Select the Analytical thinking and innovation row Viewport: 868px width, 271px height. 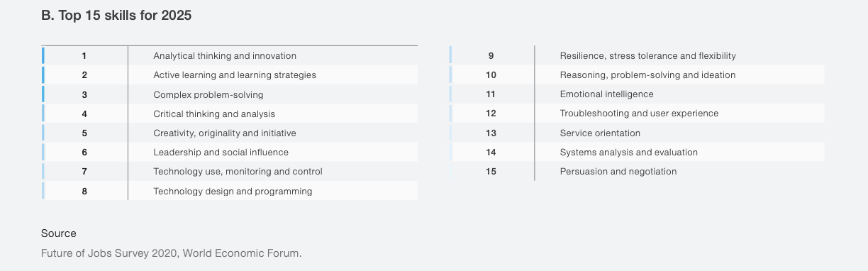(230, 55)
